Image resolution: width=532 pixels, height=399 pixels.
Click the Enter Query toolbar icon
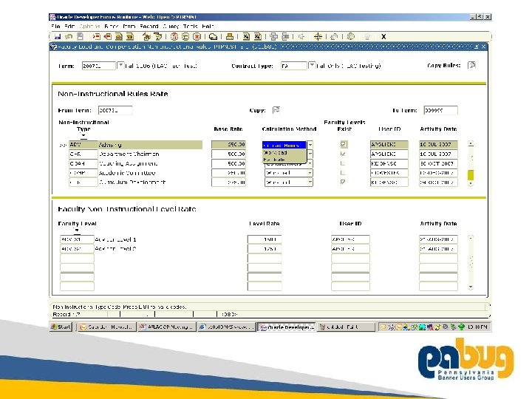[x=174, y=36]
